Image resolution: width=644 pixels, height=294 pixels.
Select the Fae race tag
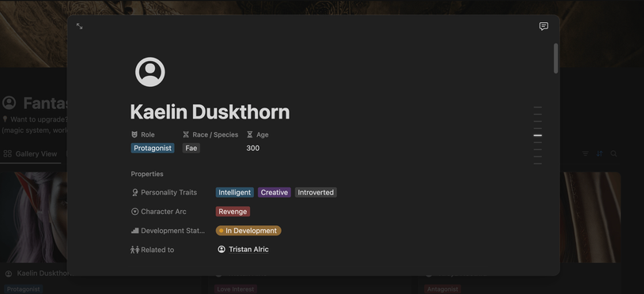point(191,148)
